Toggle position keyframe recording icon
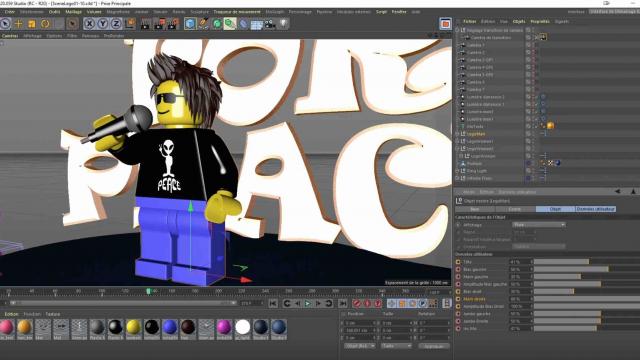The image size is (640, 360). click(x=391, y=303)
